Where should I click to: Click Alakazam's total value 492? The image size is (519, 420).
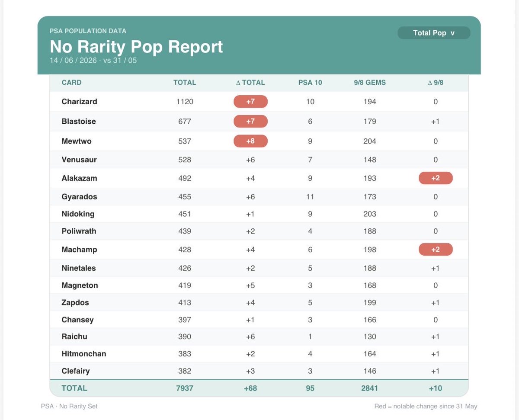pos(185,178)
